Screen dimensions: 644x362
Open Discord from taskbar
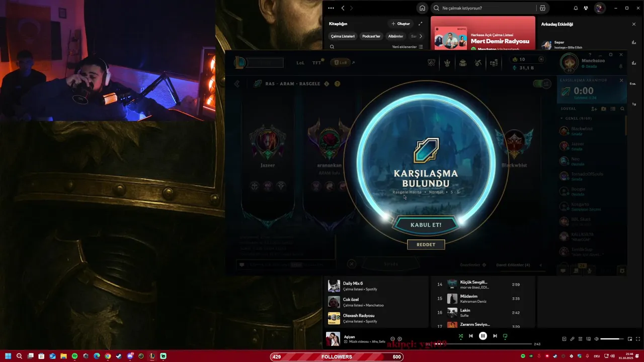(130, 356)
